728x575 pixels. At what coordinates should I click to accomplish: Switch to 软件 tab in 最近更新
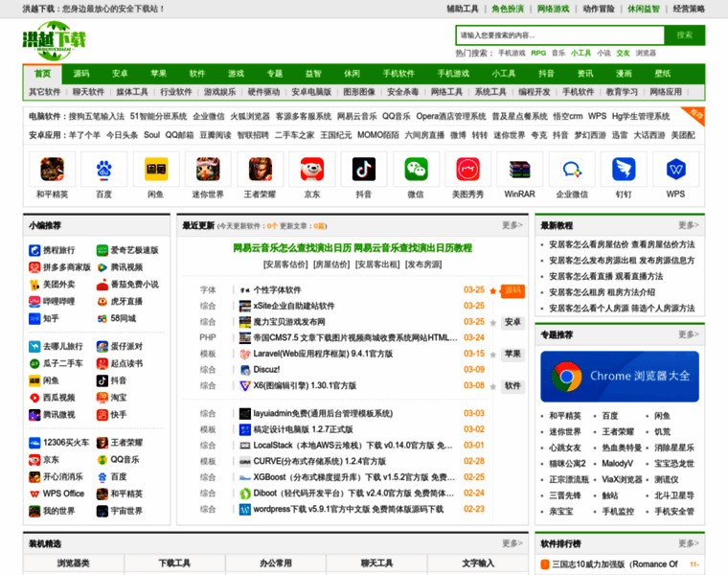point(512,385)
